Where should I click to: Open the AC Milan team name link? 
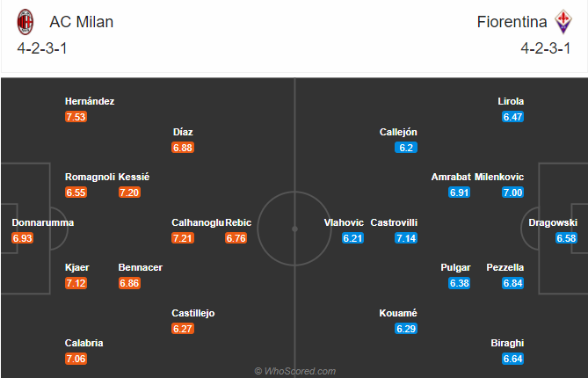click(x=80, y=20)
